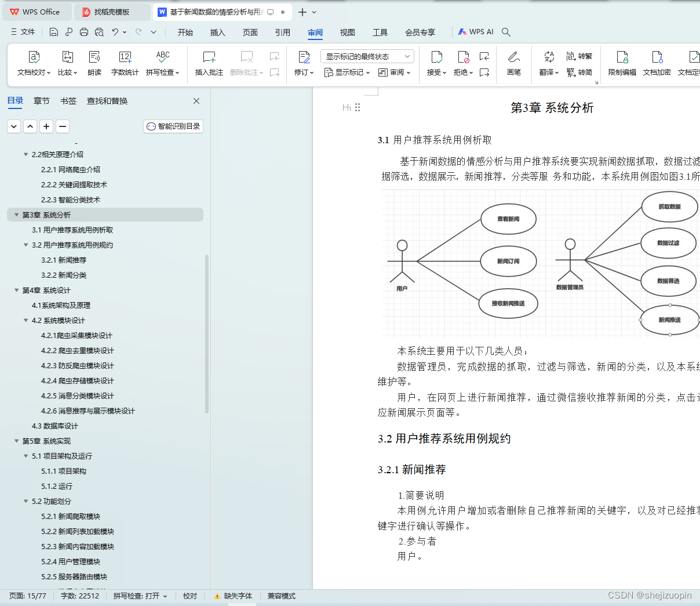Open the 显示标记的最终状态 dropdown

367,56
